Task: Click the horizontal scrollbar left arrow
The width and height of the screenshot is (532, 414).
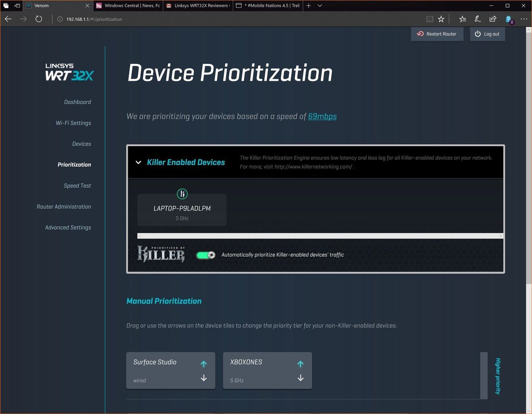Action: point(140,236)
